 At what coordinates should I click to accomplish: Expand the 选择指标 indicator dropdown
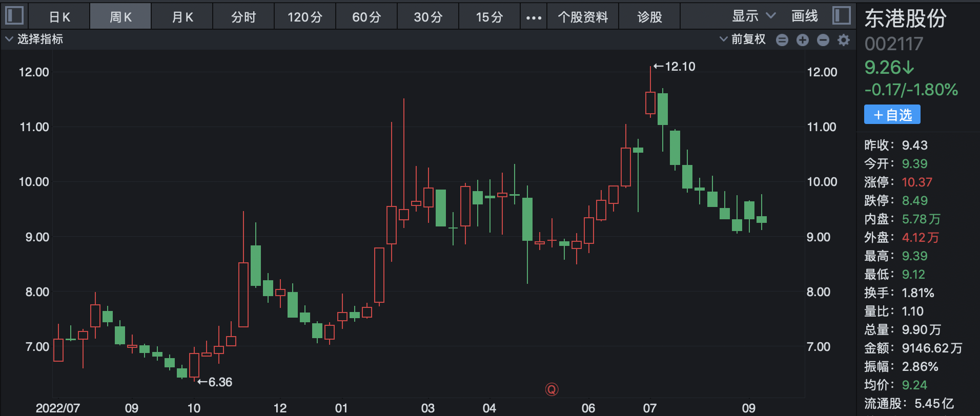click(34, 39)
